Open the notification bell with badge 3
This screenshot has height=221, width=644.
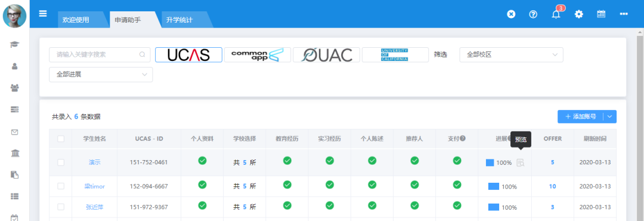556,14
